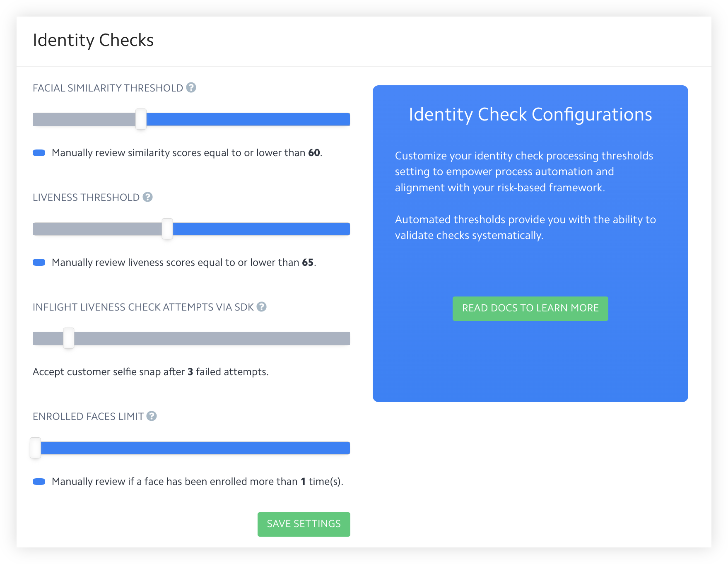
Task: Click blue legend pill beside similarity scores text
Action: click(39, 153)
